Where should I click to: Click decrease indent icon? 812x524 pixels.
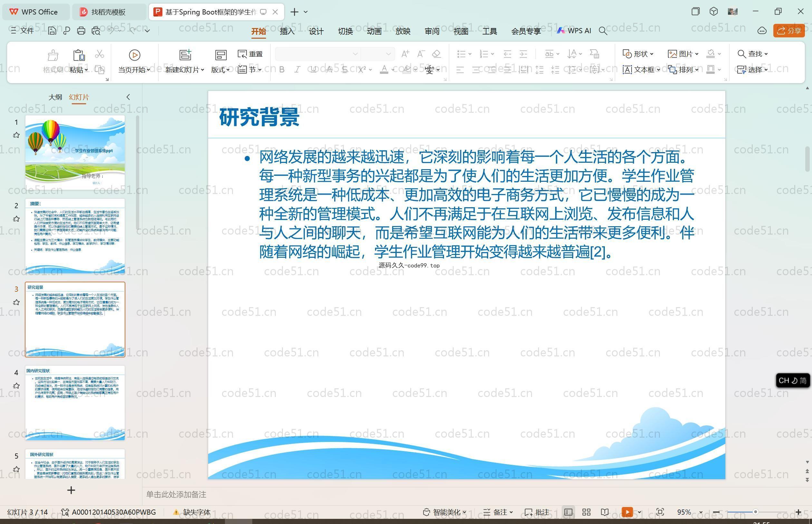point(508,54)
